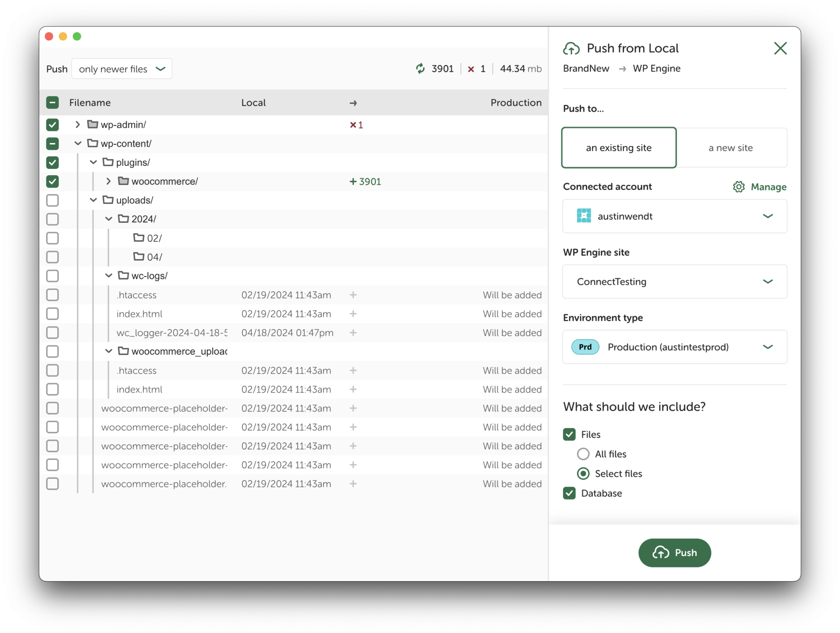Click the wp-admin folder icon
The width and height of the screenshot is (840, 633).
93,124
